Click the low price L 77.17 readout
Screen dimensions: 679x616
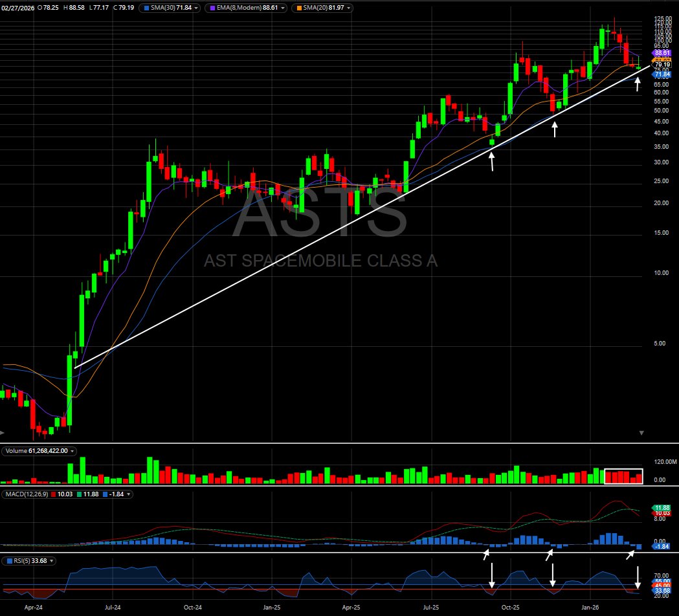coord(99,8)
